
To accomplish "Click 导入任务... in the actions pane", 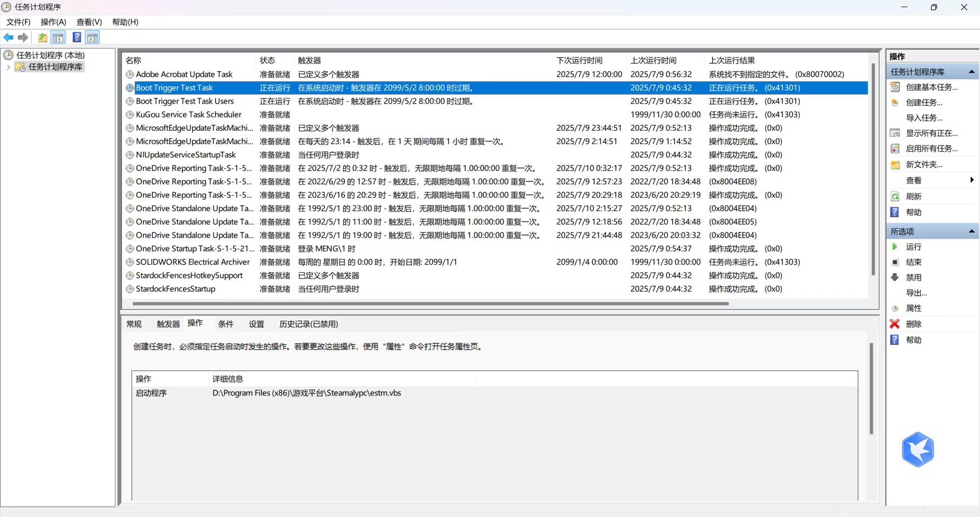I will click(924, 118).
